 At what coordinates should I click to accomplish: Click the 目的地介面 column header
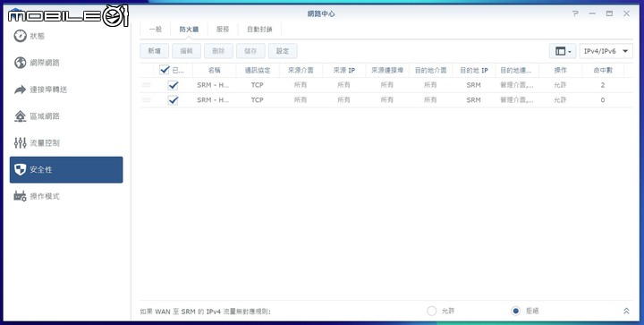click(430, 70)
